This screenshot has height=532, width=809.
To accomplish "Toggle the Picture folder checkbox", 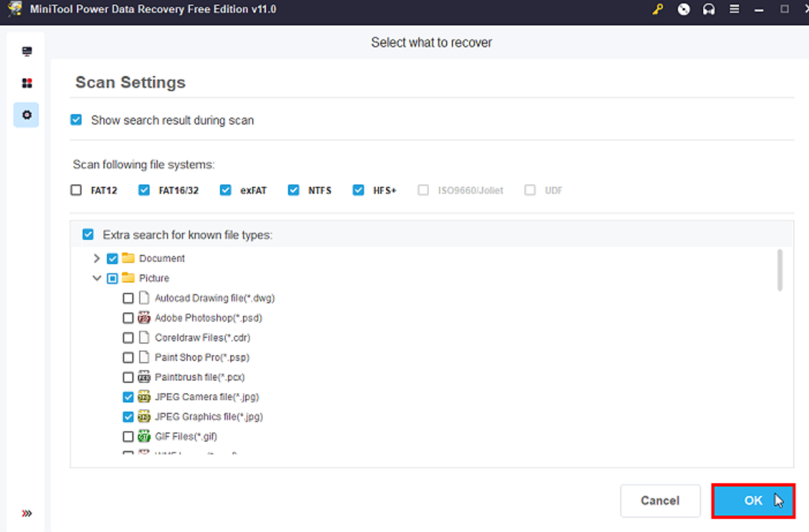I will coord(112,278).
